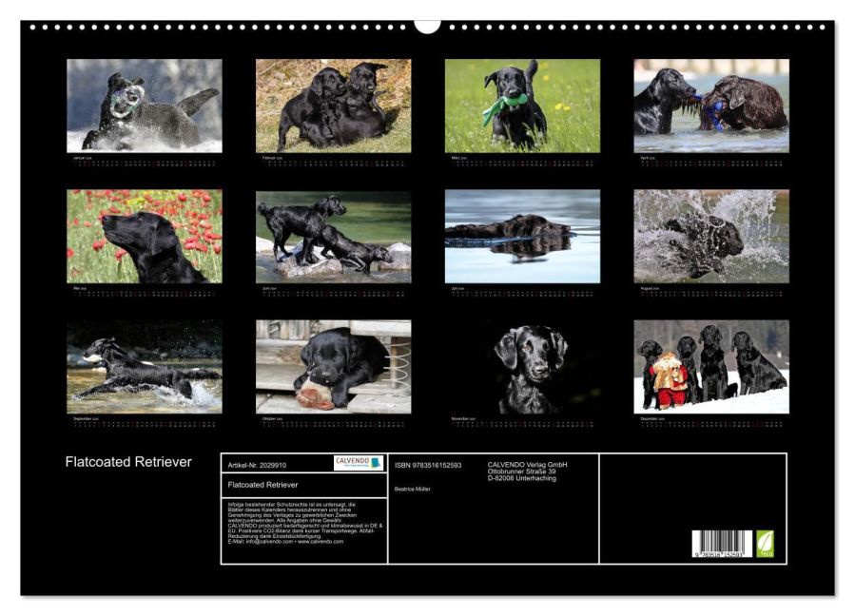Viewport: 855px width, 616px height.
Task: Select the August water splash photo
Action: coord(711,236)
